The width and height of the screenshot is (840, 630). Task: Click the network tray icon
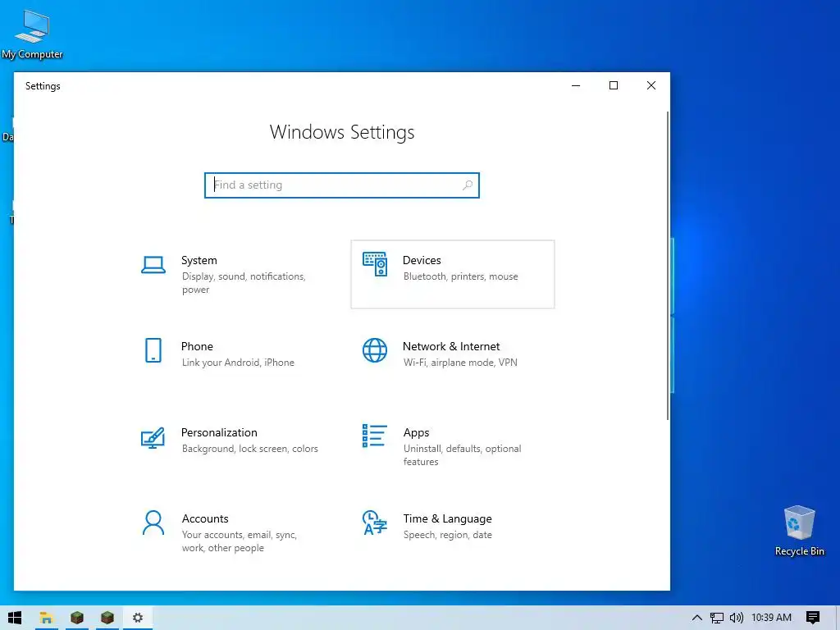coord(717,618)
